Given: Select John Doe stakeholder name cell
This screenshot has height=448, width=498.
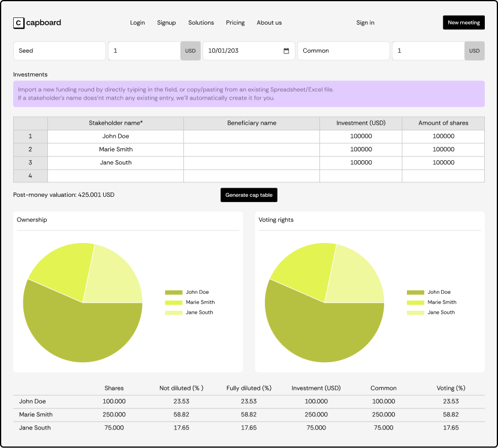Looking at the screenshot, I should coord(116,136).
